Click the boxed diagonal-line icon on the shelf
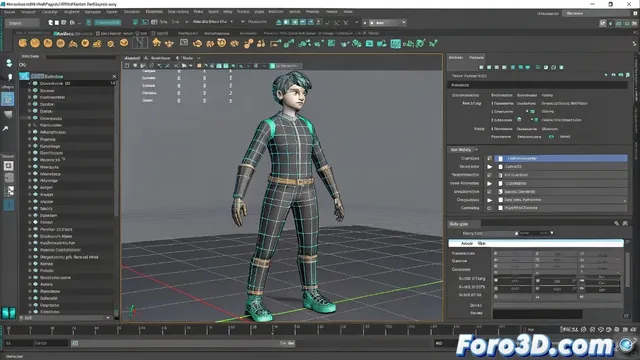This screenshot has width=640, height=360. click(140, 43)
